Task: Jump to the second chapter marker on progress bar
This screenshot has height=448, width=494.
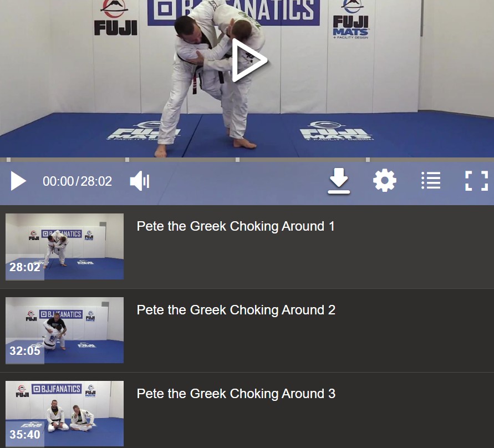Action: 128,160
